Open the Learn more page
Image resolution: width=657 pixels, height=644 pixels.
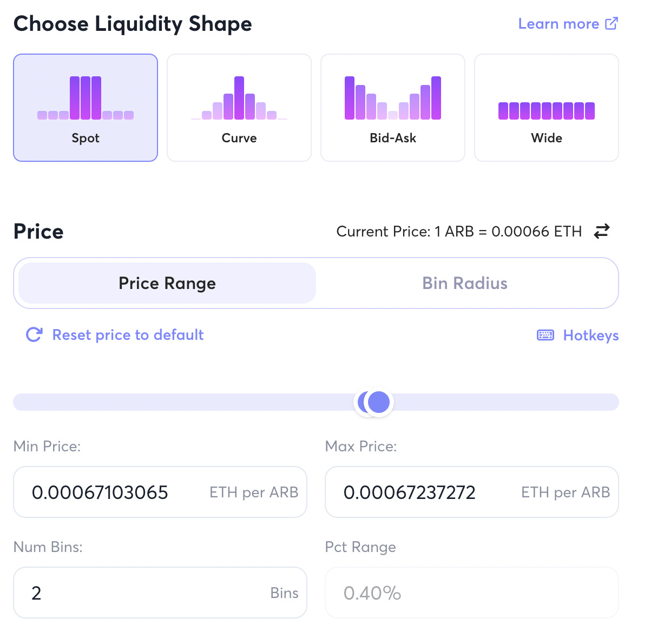click(559, 23)
